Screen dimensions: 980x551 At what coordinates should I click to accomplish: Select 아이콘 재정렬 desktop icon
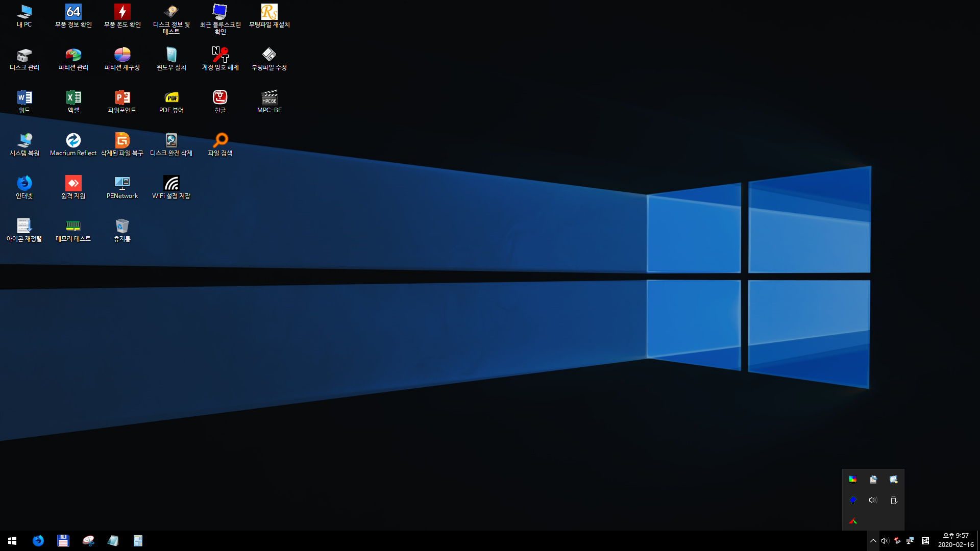(x=24, y=230)
